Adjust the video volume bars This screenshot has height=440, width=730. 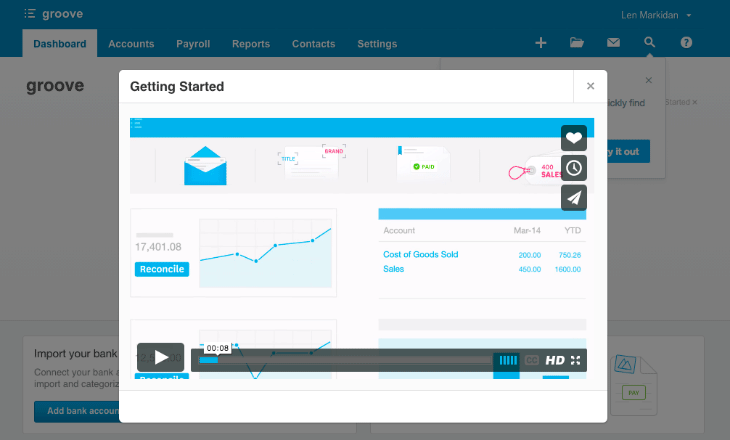[508, 360]
